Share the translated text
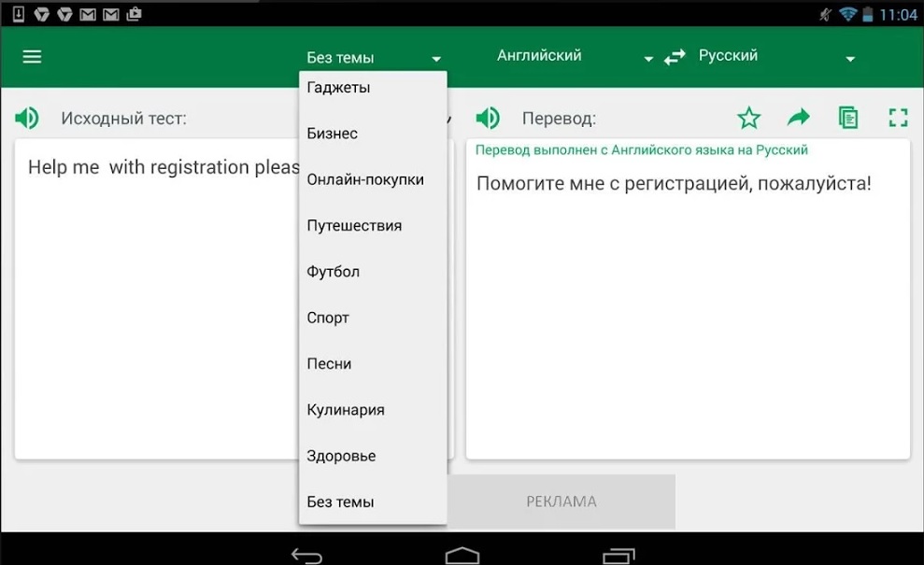This screenshot has height=565, width=924. pos(798,118)
